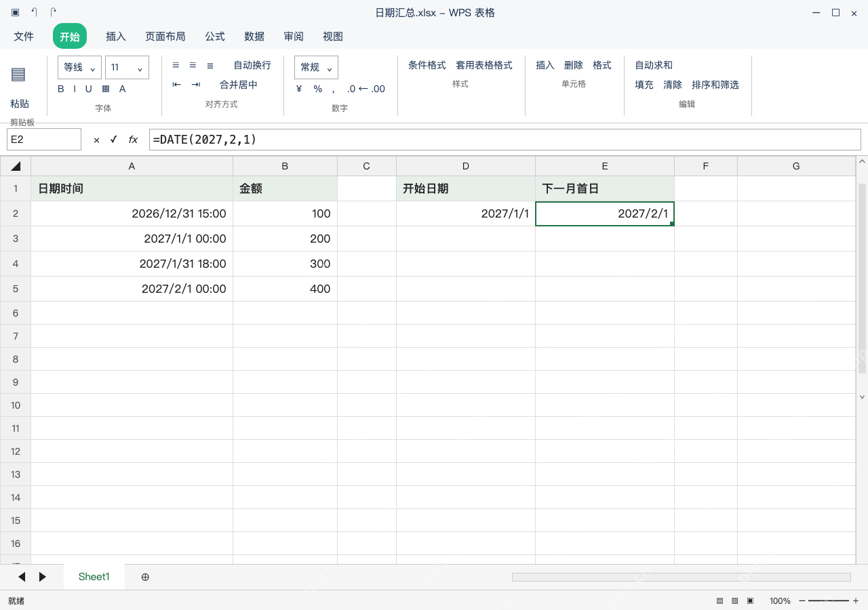The image size is (868, 610).
Task: Toggle italic formatting I
Action: (75, 89)
